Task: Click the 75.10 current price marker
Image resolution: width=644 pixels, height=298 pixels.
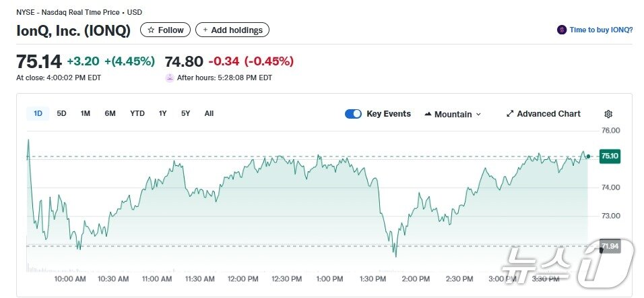Action: (x=609, y=156)
